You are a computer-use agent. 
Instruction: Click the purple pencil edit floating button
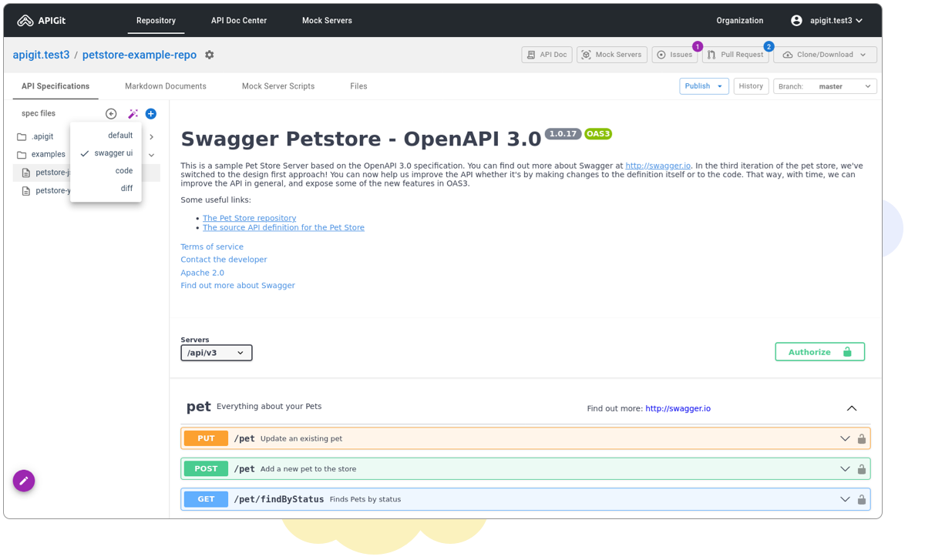(24, 481)
